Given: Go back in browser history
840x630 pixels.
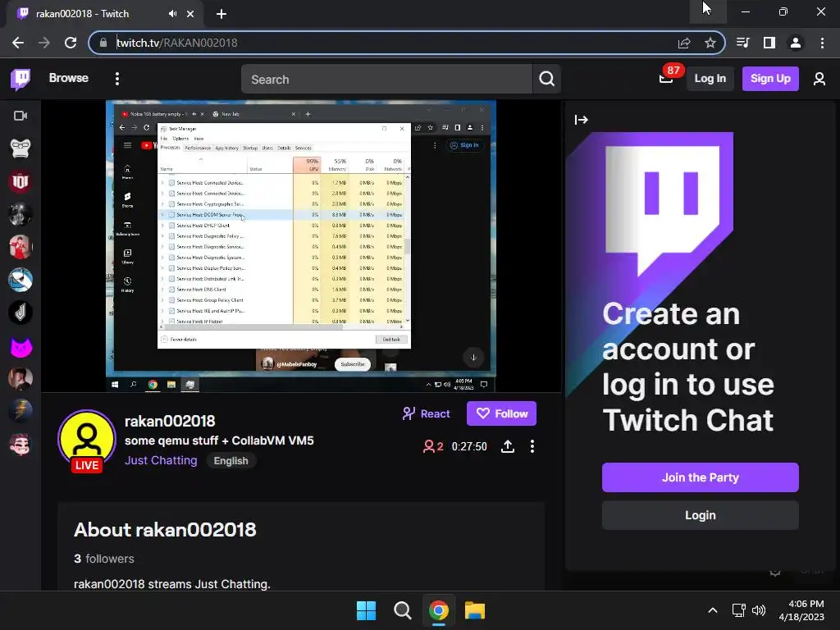Looking at the screenshot, I should tap(18, 43).
